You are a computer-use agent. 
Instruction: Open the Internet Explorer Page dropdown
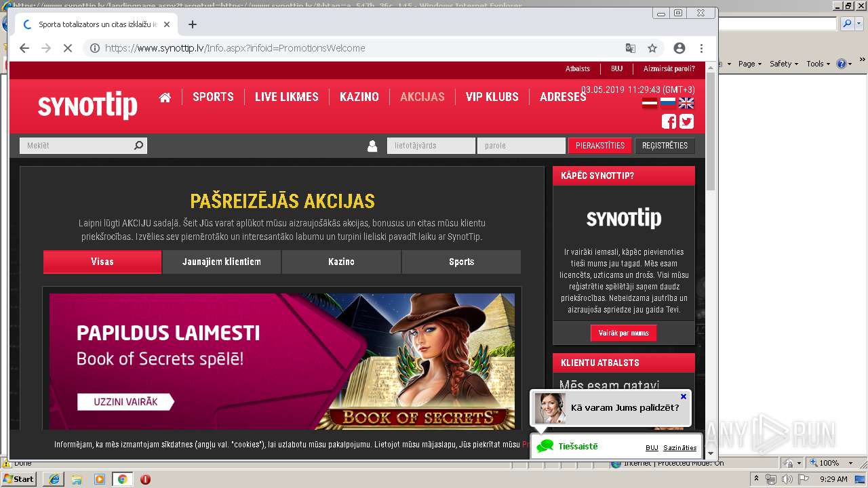coord(749,64)
